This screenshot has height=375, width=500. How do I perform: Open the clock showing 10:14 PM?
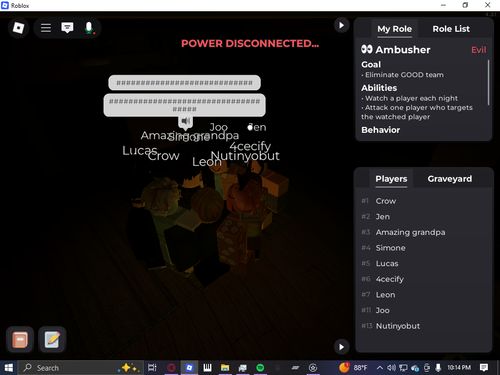click(459, 368)
